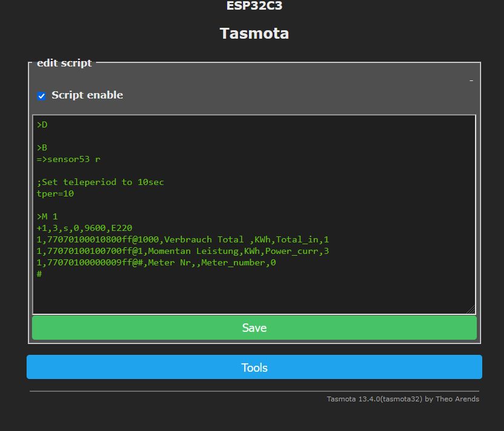Click the 'edit script' fieldset legend
The width and height of the screenshot is (504, 431).
(64, 63)
